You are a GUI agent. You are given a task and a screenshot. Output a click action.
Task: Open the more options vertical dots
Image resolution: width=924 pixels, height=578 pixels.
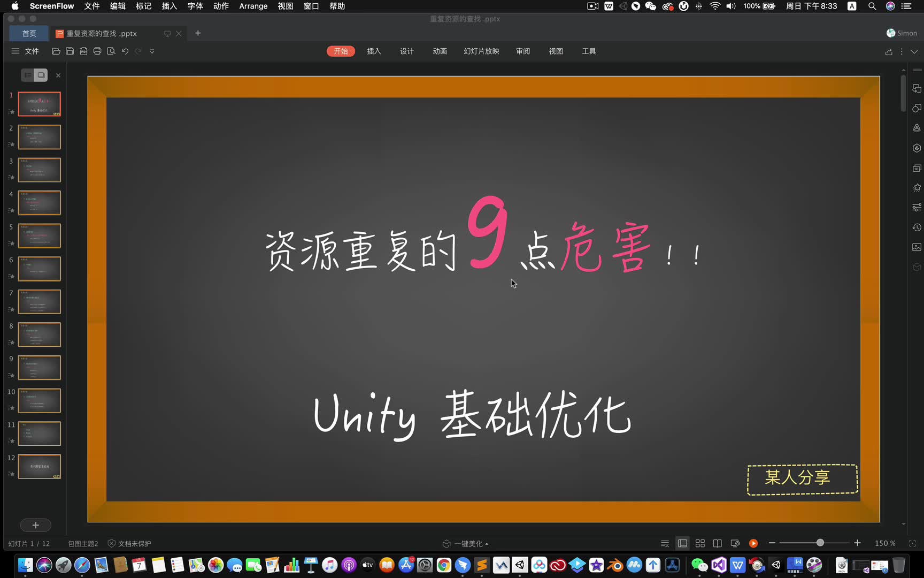pyautogui.click(x=902, y=52)
